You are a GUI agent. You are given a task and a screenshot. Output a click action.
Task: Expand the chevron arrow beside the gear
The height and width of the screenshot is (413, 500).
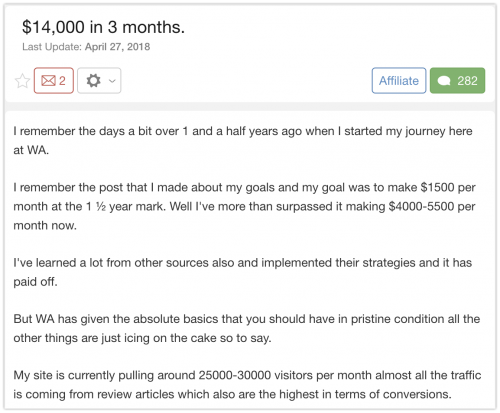click(x=112, y=81)
